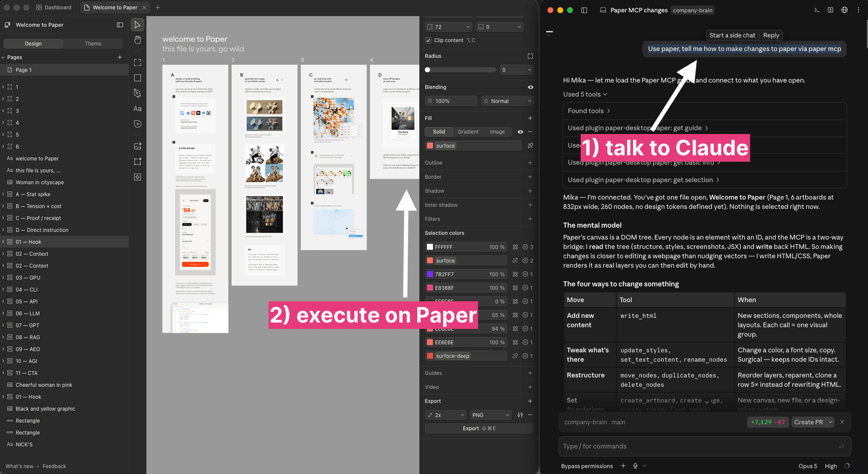
Task: Click the independent corners icon beside Radius
Action: (x=530, y=56)
